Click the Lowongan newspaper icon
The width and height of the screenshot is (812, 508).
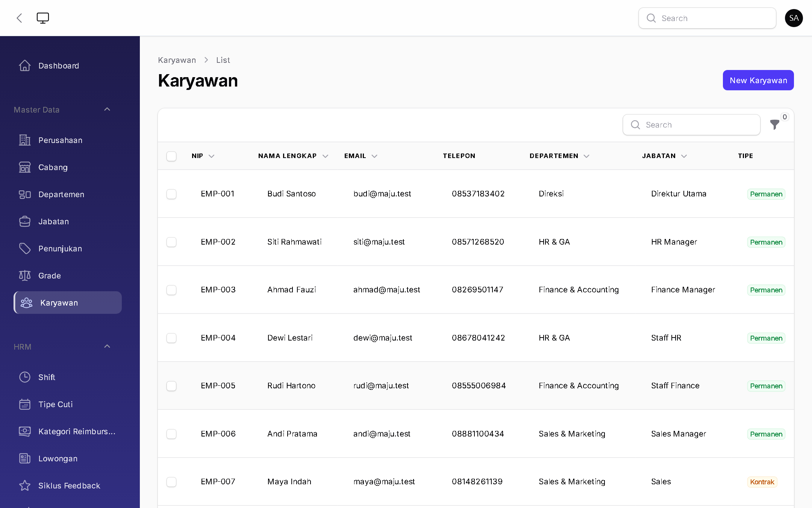(x=25, y=458)
